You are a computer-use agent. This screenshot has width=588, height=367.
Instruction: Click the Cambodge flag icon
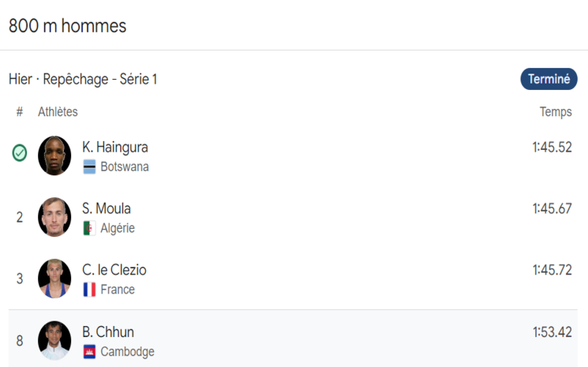pyautogui.click(x=89, y=352)
